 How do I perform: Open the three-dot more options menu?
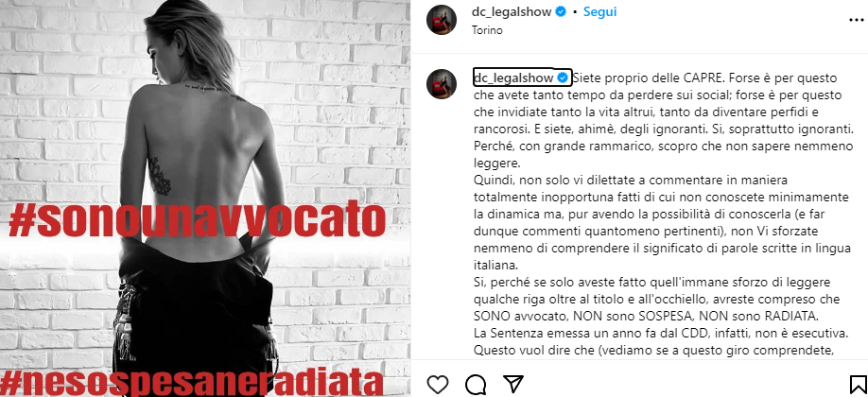856,20
